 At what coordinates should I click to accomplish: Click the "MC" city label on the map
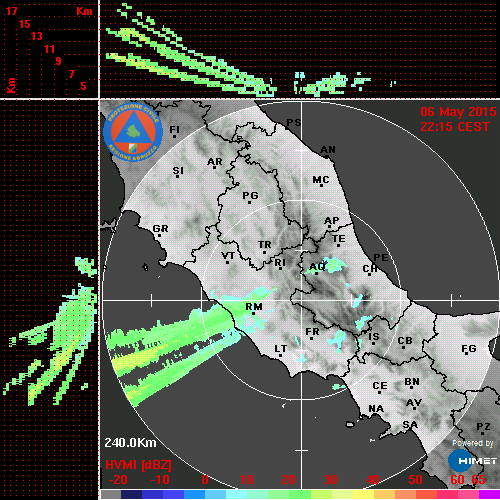pyautogui.click(x=321, y=180)
